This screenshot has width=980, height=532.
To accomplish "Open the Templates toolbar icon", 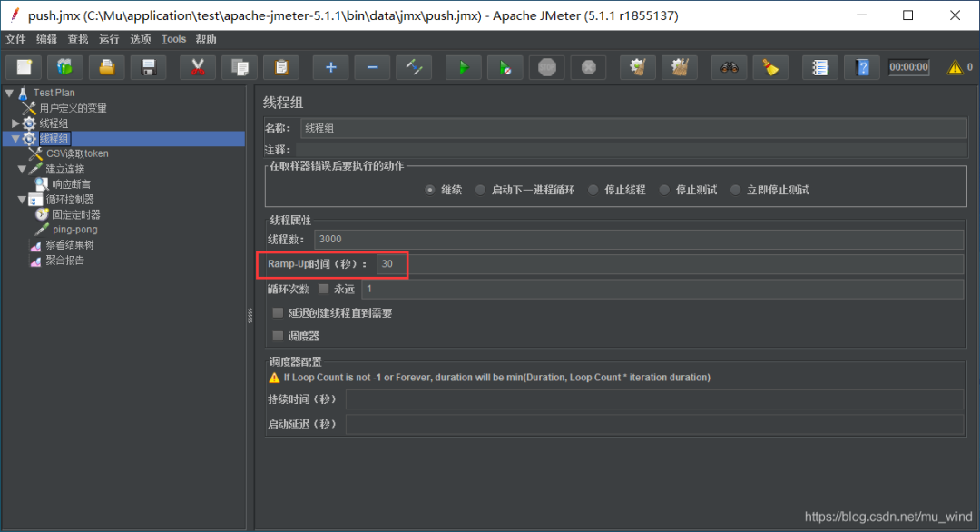I will [x=65, y=67].
